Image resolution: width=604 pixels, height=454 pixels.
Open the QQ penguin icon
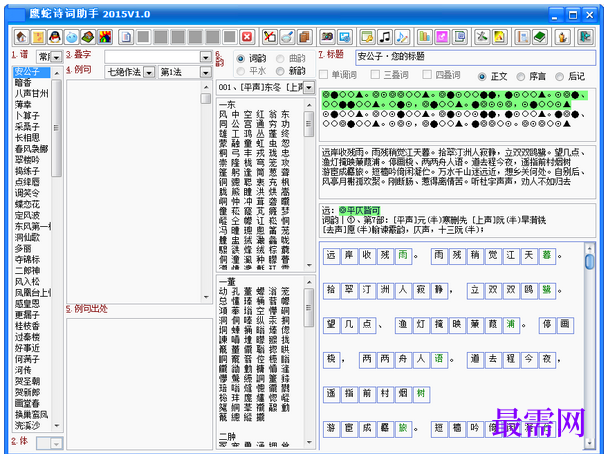coord(55,37)
